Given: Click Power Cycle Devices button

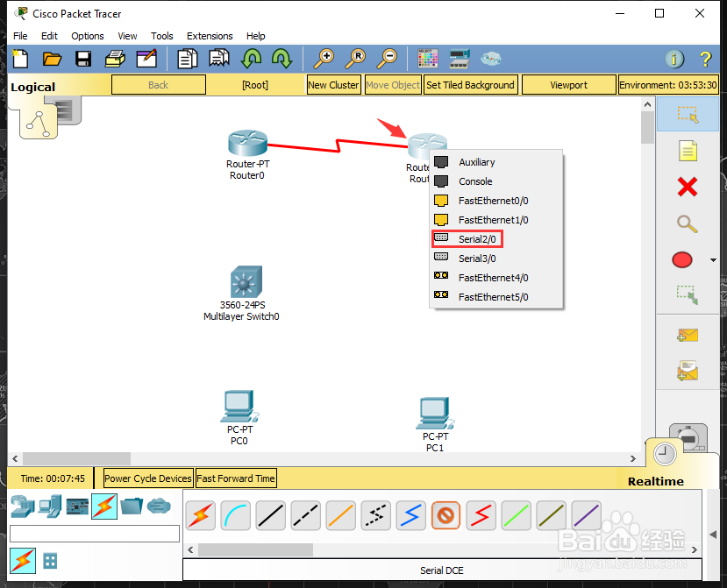Looking at the screenshot, I should tap(148, 478).
